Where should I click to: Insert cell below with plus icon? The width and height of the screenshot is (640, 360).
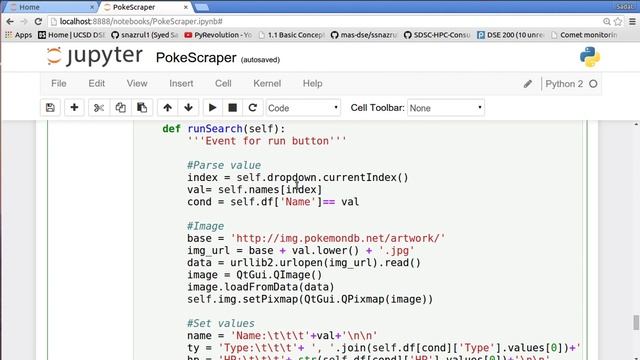(74, 108)
